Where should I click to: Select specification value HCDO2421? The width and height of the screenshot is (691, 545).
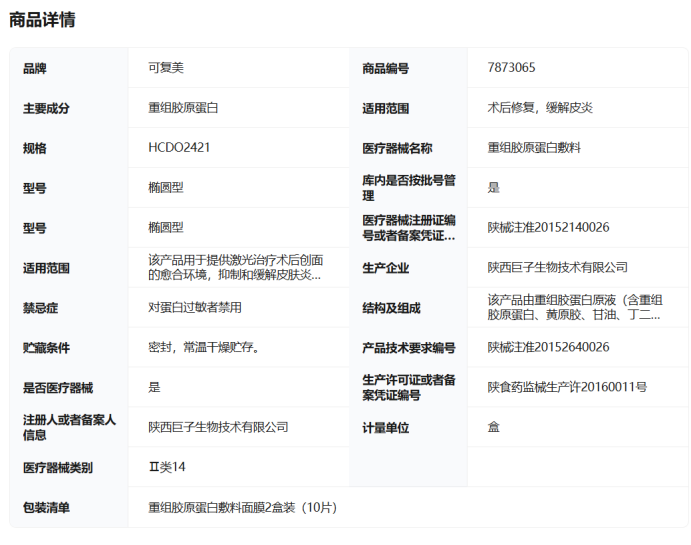179,148
